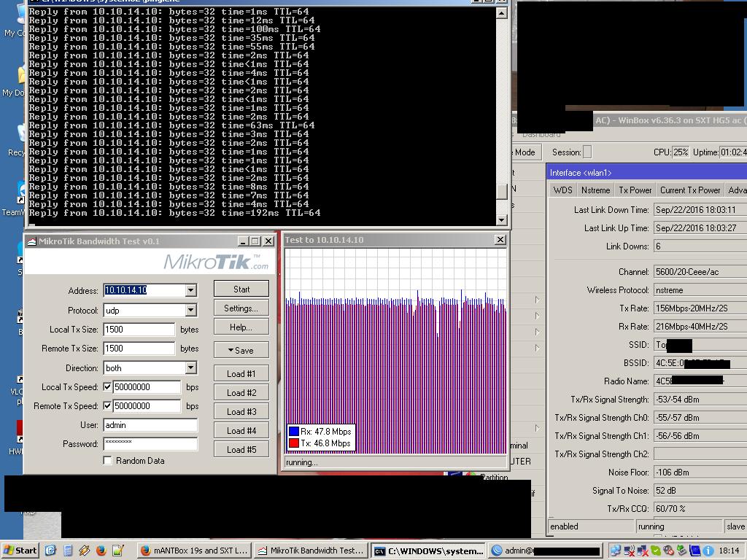Click the Remote Tx Speed value field
The height and width of the screenshot is (560, 747).
click(147, 405)
